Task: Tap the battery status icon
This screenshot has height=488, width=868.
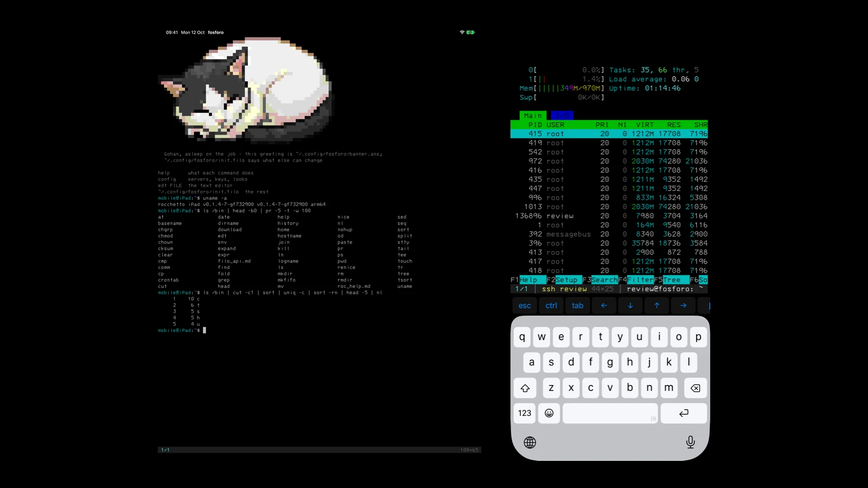Action: [x=470, y=33]
